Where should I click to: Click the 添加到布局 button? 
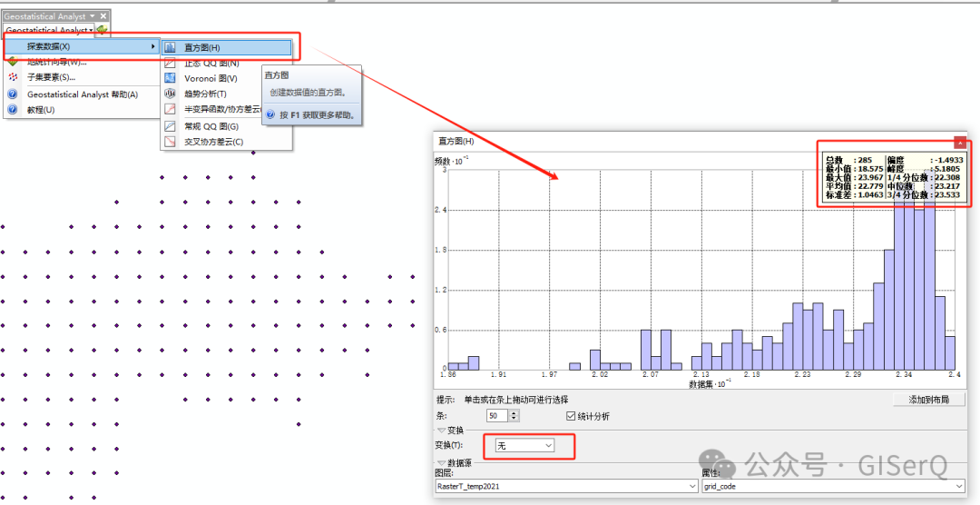coord(929,400)
